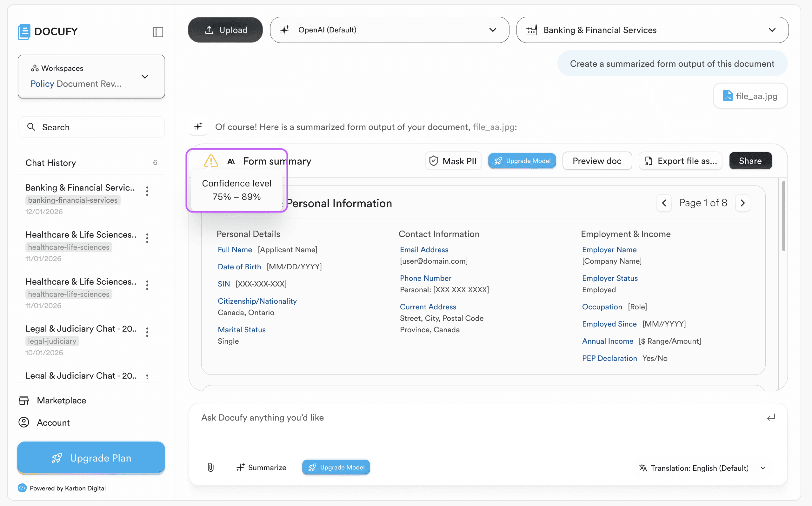812x506 pixels.
Task: Open Marketplace from sidebar
Action: pyautogui.click(x=61, y=400)
